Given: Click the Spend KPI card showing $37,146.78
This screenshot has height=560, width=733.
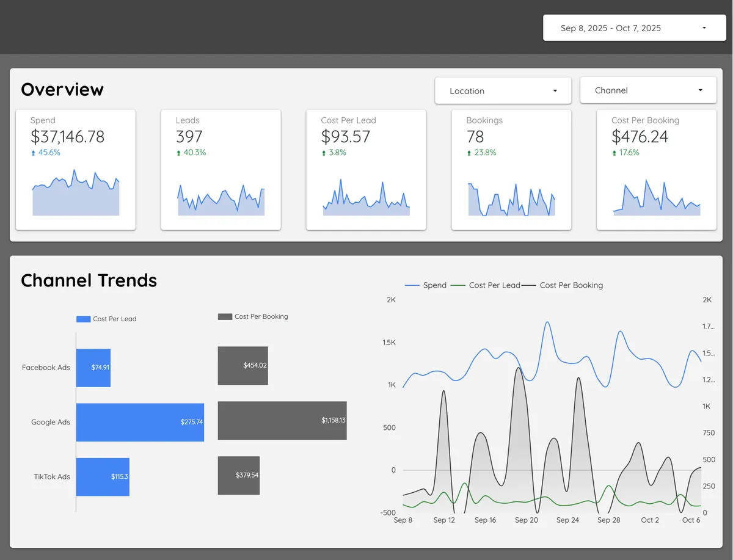Looking at the screenshot, I should [x=75, y=170].
